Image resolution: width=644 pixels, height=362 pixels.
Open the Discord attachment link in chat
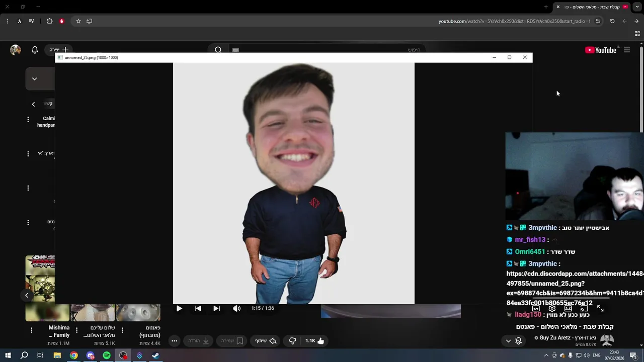pyautogui.click(x=575, y=288)
